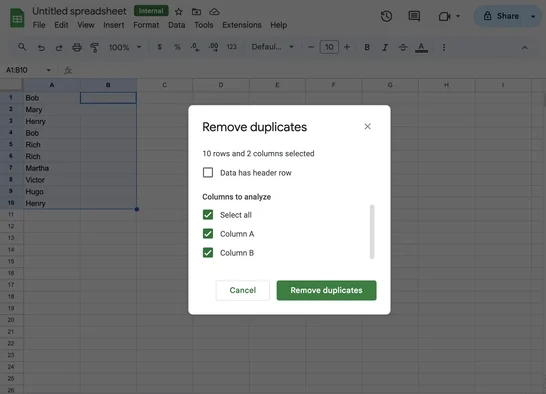Open the zoom 100% dropdown
Screen dimensions: 546x394
click(125, 47)
